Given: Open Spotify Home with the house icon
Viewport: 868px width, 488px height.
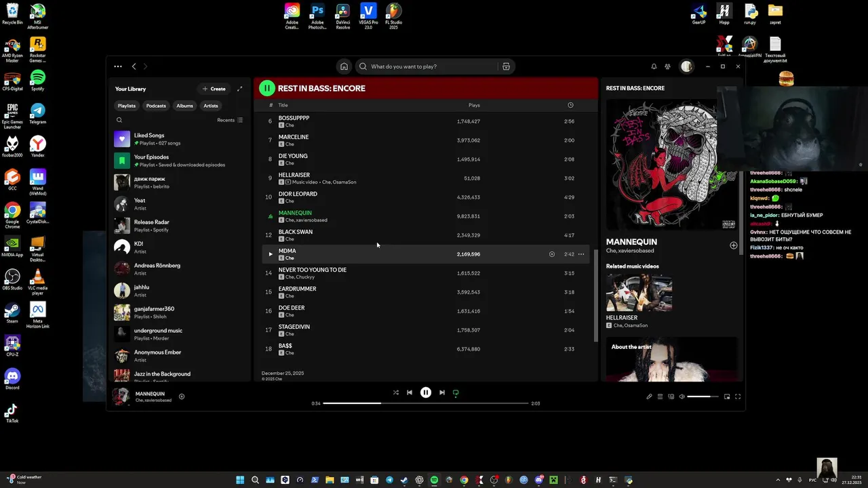Looking at the screenshot, I should [344, 66].
